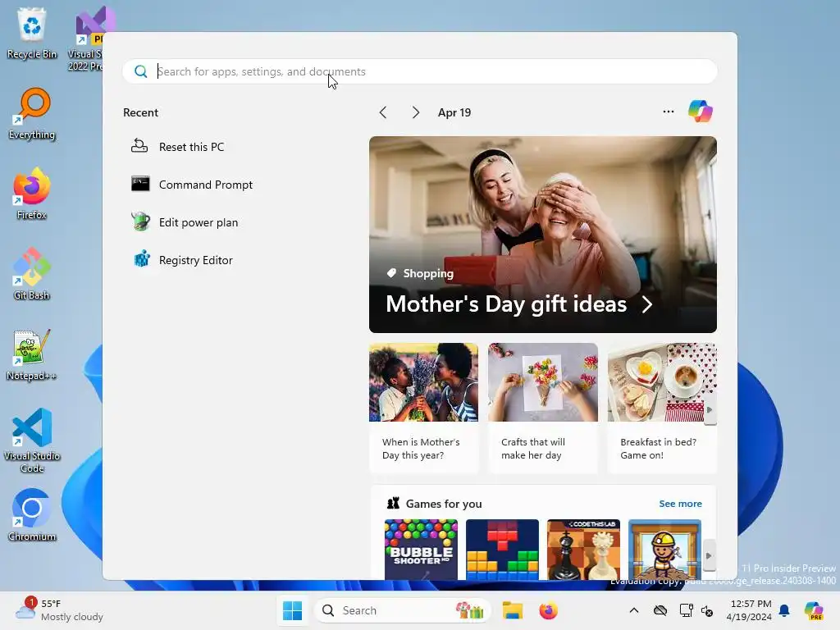Open 'Crafts that will make her day' card

tap(543, 408)
